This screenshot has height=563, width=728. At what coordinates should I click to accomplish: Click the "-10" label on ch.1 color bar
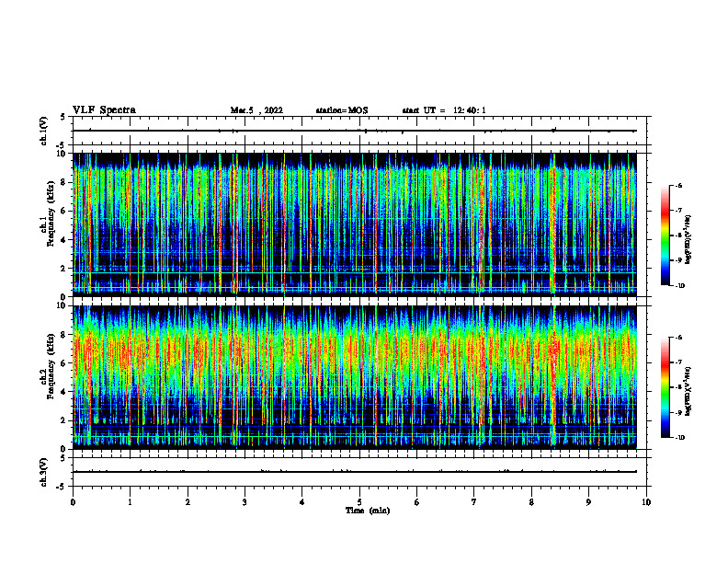pos(678,285)
